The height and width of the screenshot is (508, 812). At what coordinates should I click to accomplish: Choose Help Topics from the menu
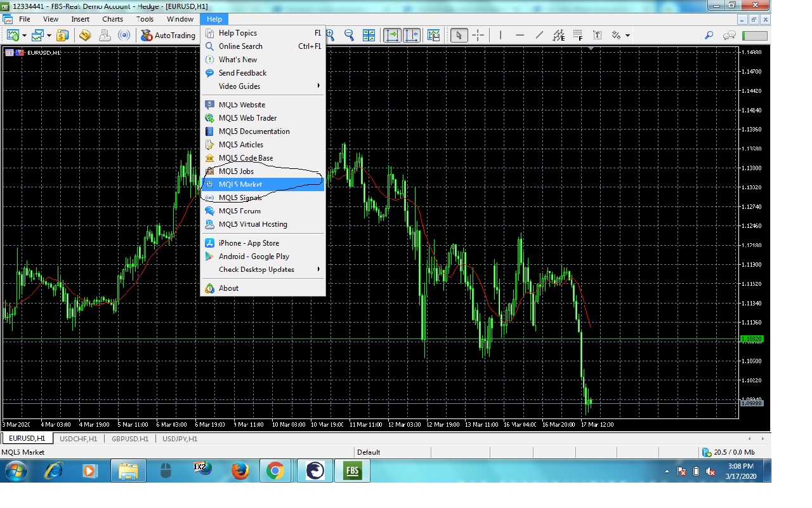263,33
